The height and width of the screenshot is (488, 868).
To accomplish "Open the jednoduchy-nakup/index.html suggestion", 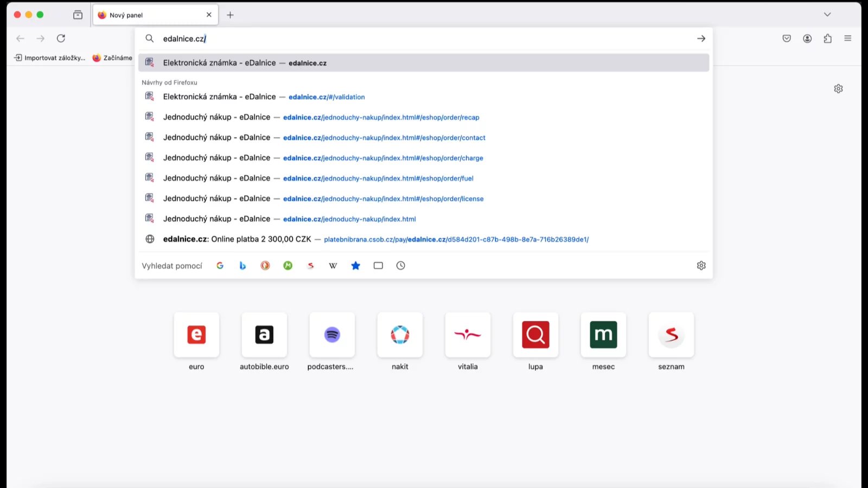I will click(424, 219).
